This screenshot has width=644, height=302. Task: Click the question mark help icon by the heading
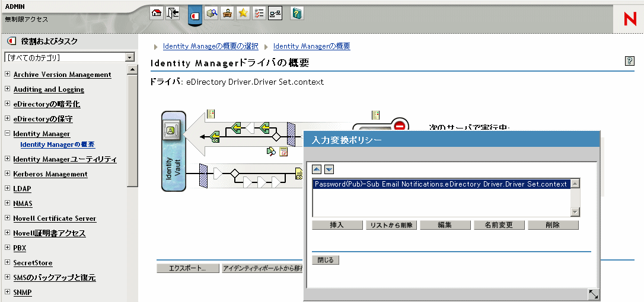629,61
